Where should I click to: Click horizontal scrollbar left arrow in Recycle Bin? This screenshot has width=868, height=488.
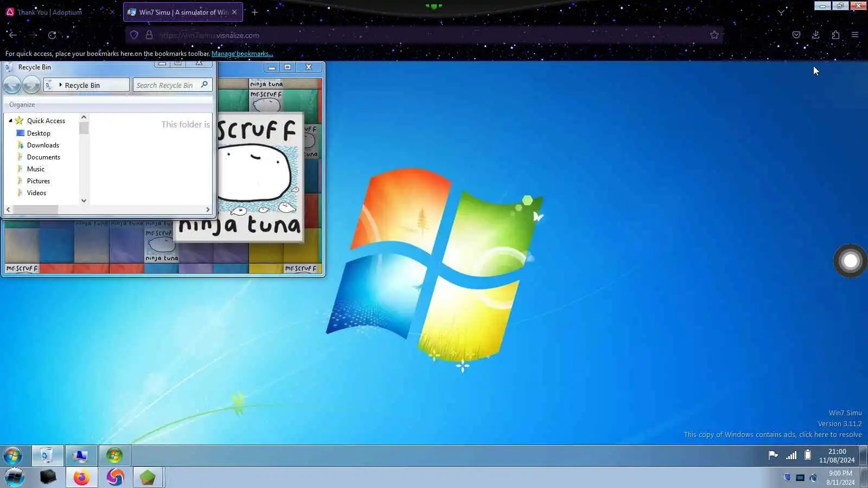8,209
